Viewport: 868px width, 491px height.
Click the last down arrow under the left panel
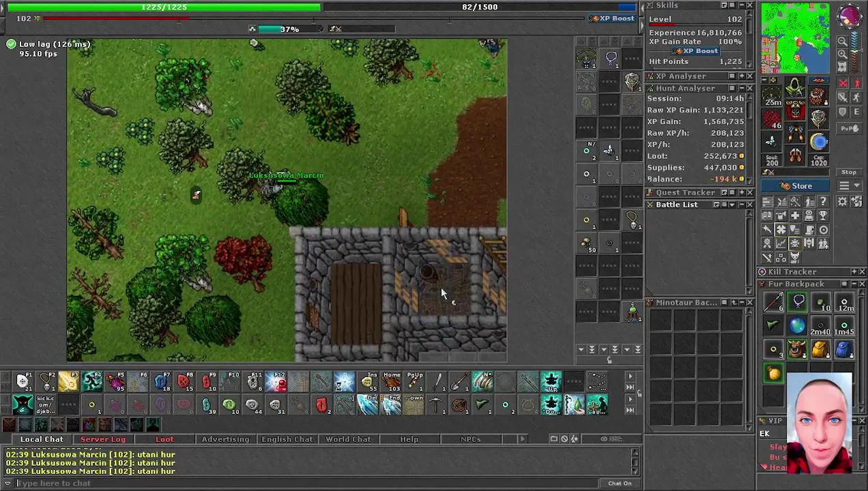click(637, 350)
